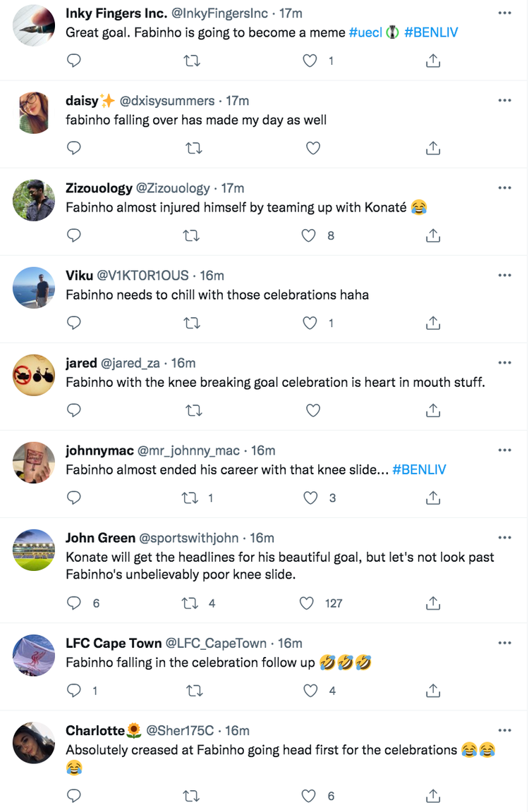
Task: Share Zizouology's tweet
Action: pyautogui.click(x=433, y=235)
